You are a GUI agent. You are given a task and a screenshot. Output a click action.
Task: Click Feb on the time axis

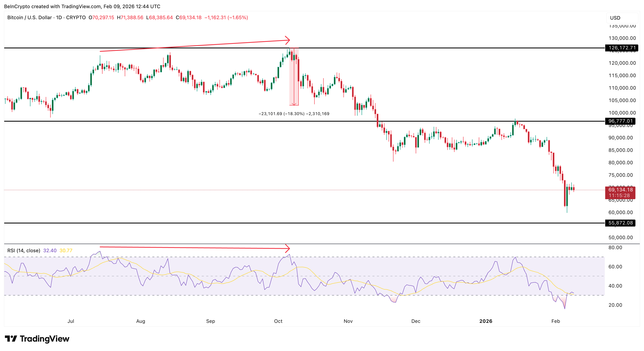(x=556, y=321)
